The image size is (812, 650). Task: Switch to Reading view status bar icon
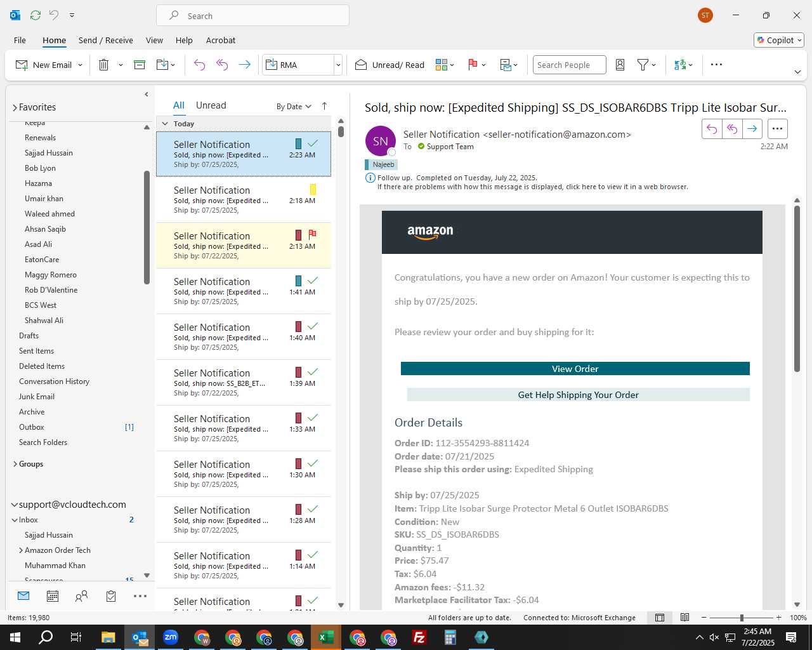685,618
